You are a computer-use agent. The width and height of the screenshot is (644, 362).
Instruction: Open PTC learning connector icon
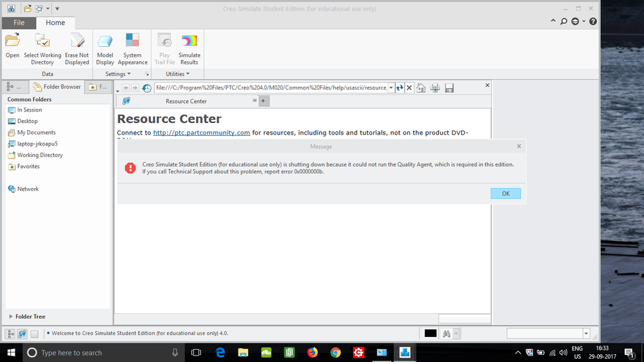coord(576,21)
